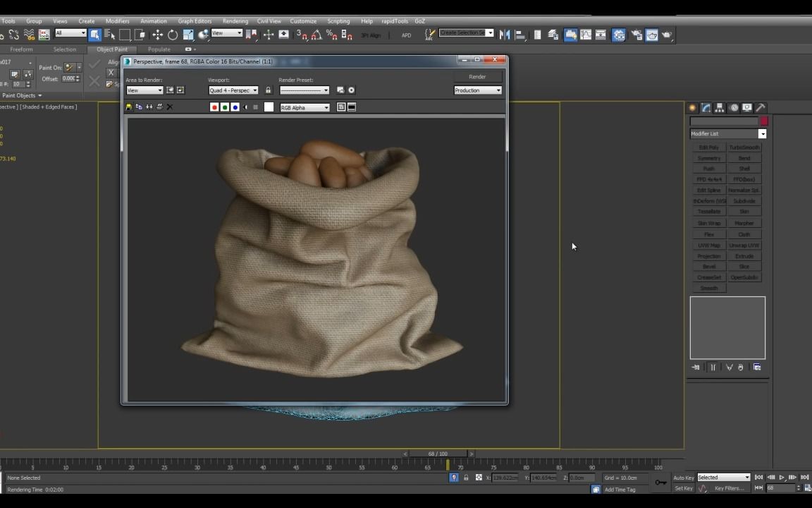Click the Render Production teapot icon
The height and width of the screenshot is (508, 812).
pyautogui.click(x=667, y=35)
